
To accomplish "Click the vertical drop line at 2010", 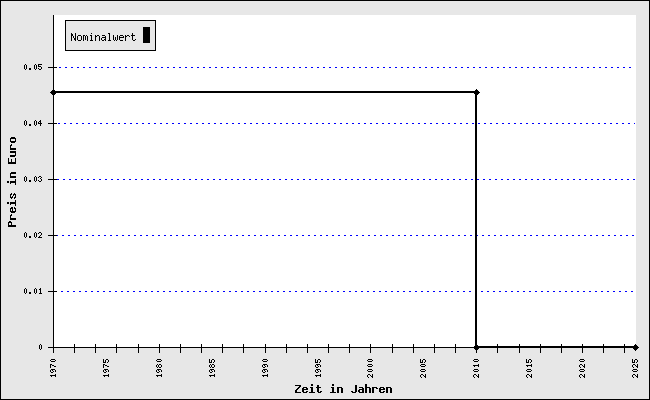I will point(476,220).
